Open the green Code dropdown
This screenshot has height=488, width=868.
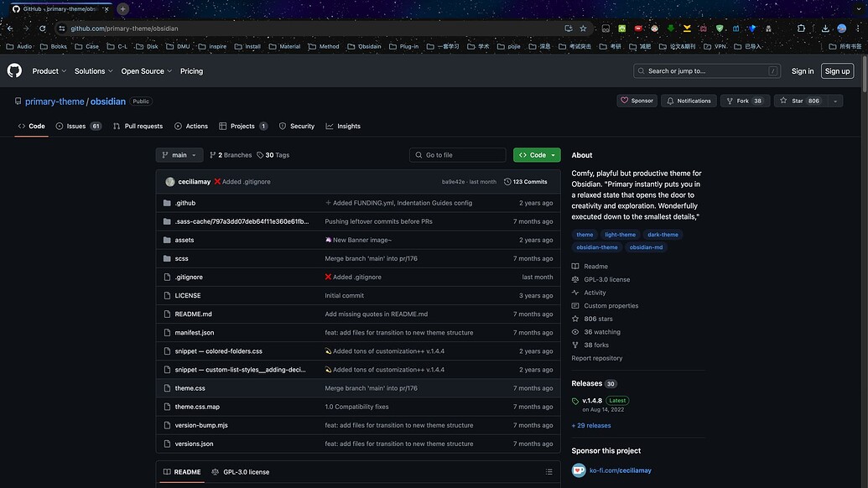(537, 155)
